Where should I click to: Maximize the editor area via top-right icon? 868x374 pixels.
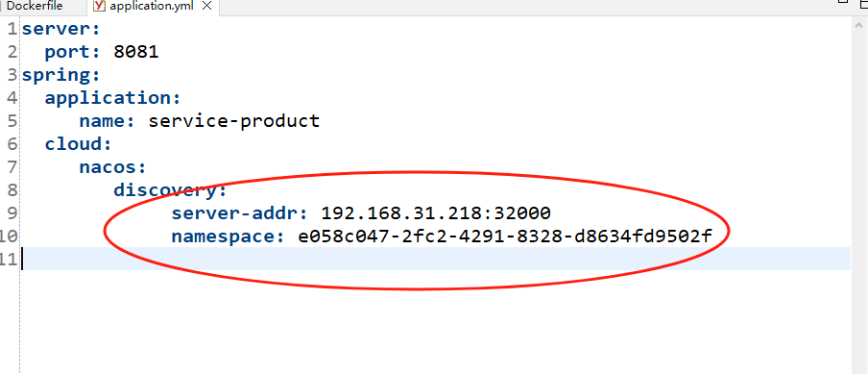point(863,2)
